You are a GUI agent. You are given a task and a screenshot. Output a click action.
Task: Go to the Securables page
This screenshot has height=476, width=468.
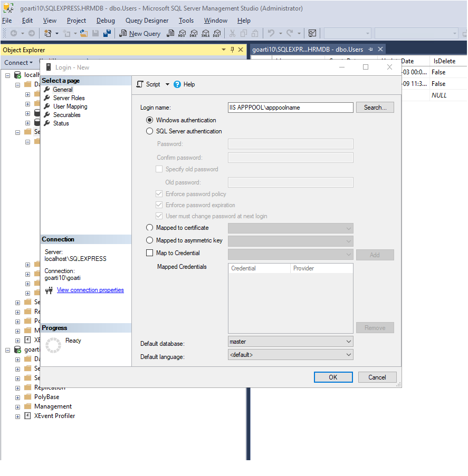66,115
